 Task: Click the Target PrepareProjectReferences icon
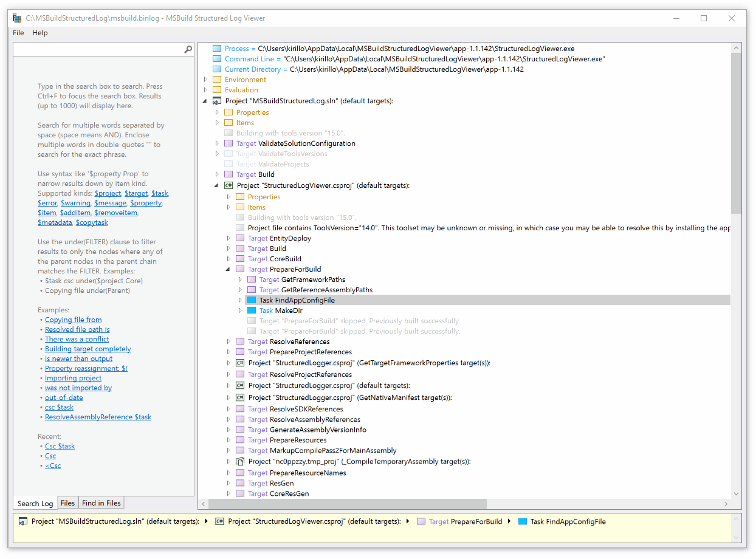click(x=240, y=352)
